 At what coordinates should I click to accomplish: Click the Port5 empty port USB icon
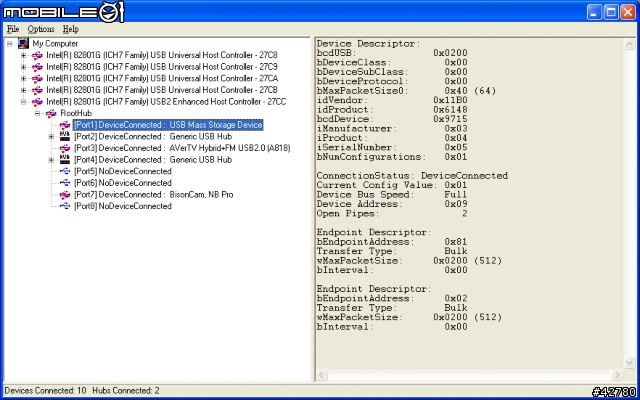pyautogui.click(x=65, y=171)
